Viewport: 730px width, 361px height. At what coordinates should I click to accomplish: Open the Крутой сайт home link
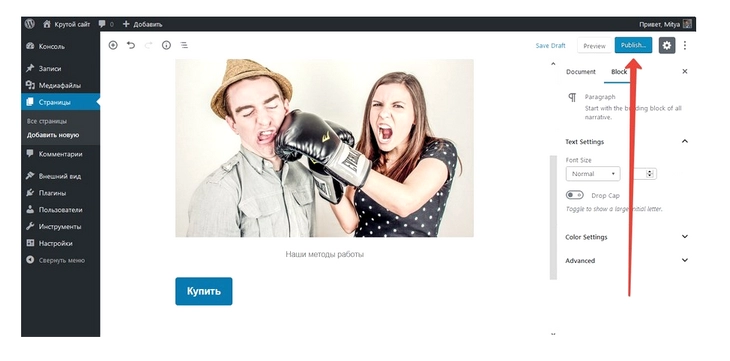pos(66,24)
